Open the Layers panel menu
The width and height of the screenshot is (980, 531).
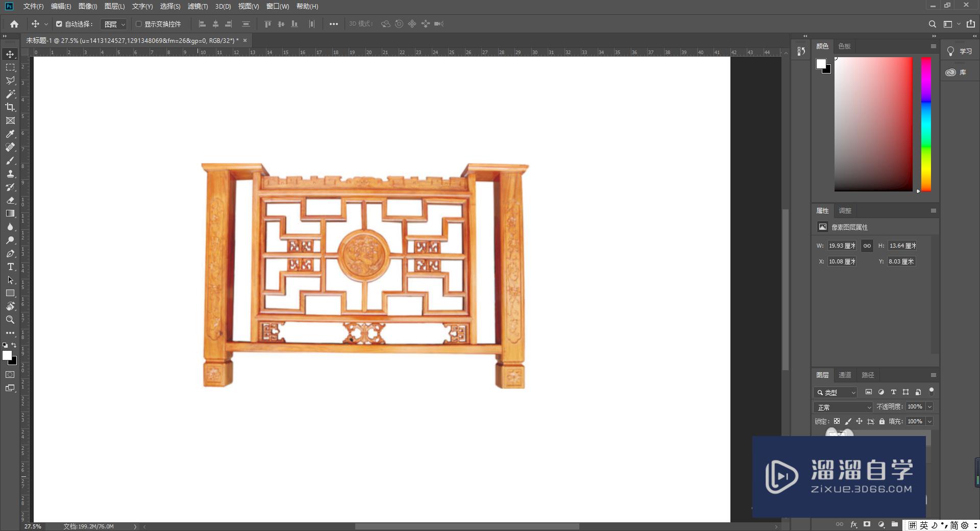coord(934,375)
